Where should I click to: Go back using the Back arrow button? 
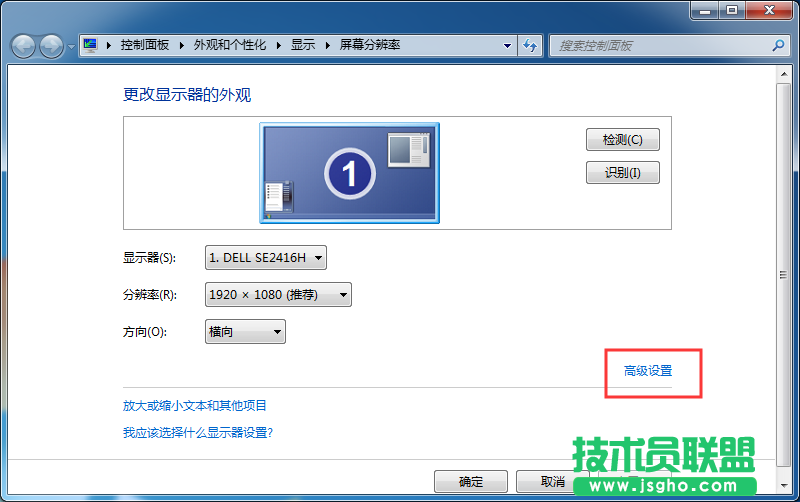click(23, 46)
